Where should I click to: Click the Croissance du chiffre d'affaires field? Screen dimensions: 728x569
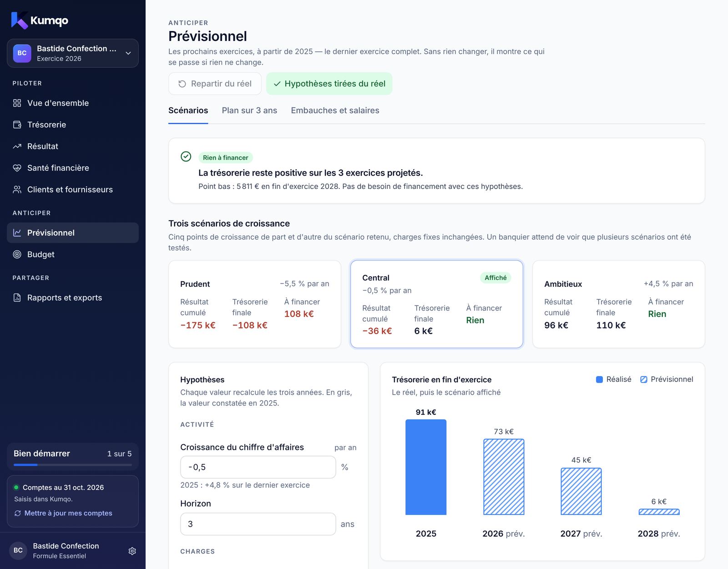pos(258,467)
